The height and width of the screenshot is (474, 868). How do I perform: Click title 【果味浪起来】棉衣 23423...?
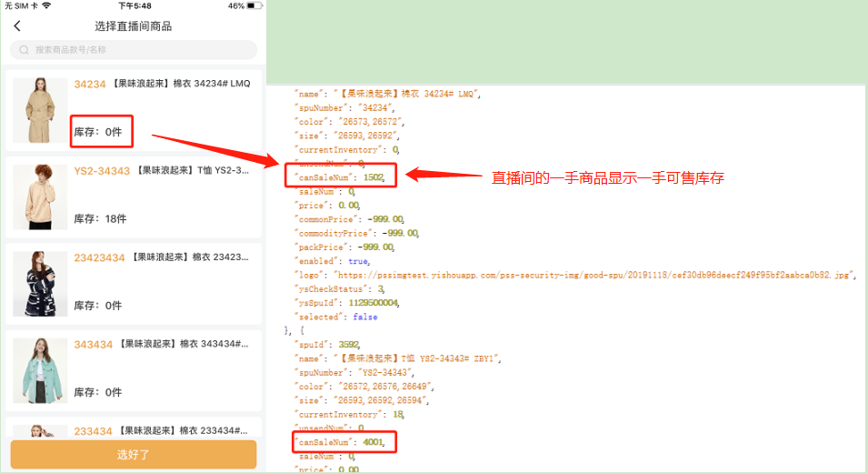190,257
